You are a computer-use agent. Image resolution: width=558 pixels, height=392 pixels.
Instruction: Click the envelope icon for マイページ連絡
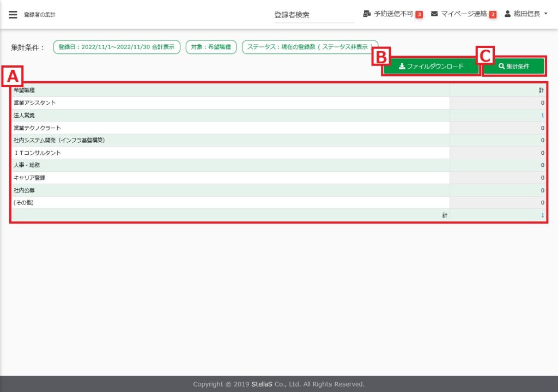point(434,14)
